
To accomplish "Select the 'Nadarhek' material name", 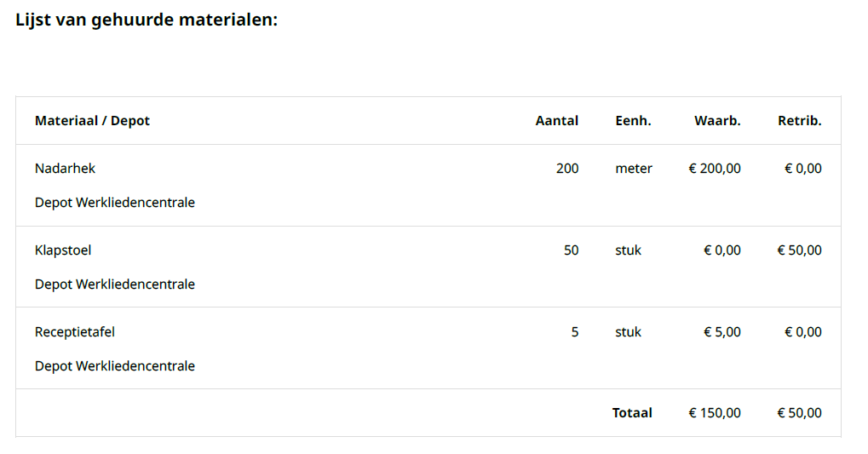I will (x=65, y=169).
